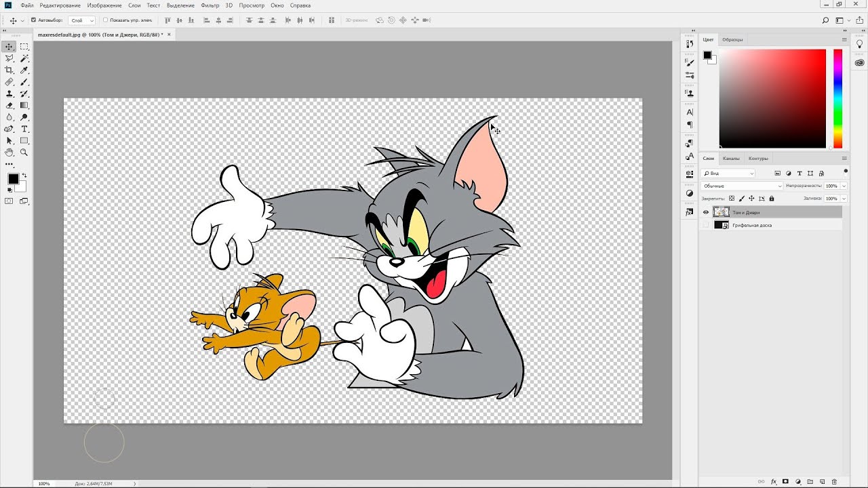868x488 pixels.
Task: Lock transparent pixels of the layer
Action: coord(732,199)
